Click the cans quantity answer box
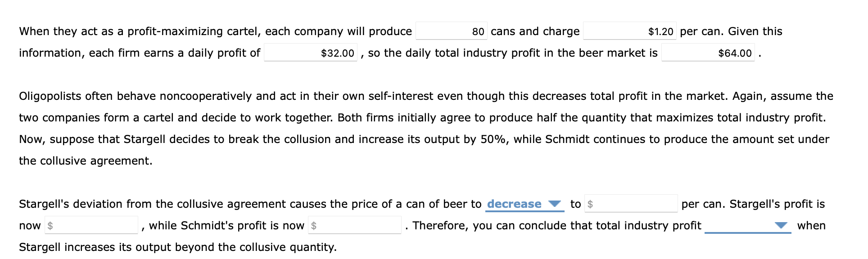 450,31
